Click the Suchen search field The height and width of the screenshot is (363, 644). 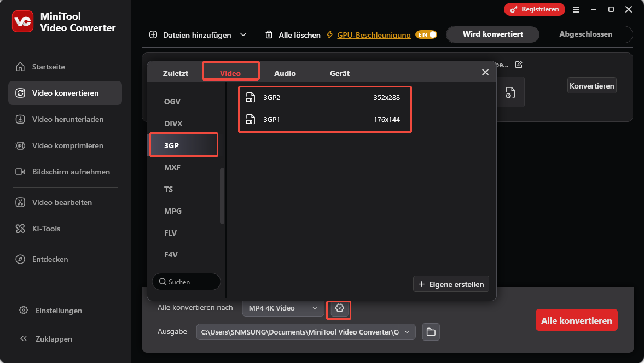tap(187, 282)
